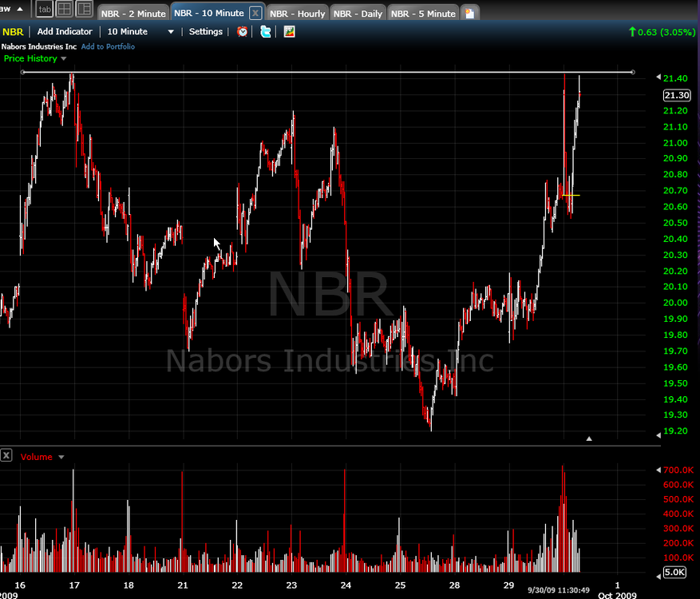Image resolution: width=700 pixels, height=599 pixels.
Task: Click the chart image export icon
Action: (289, 32)
